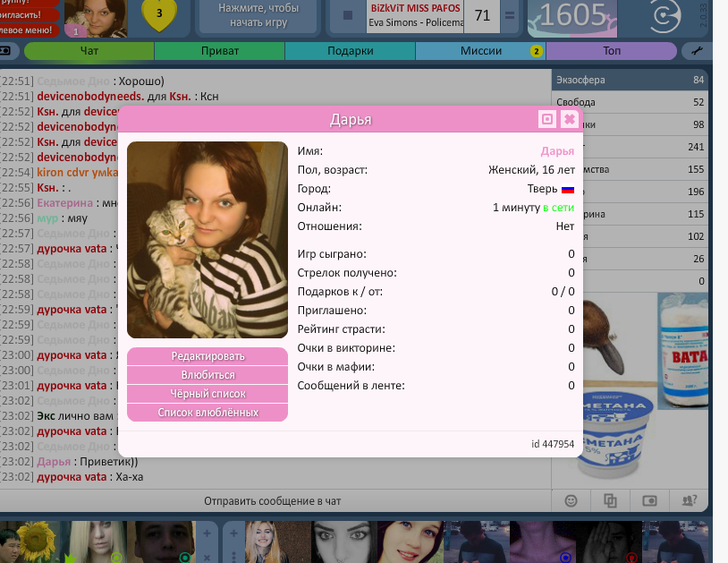Viewport: 728px width, 563px height.
Task: Close the Дарья profile popup
Action: (570, 119)
